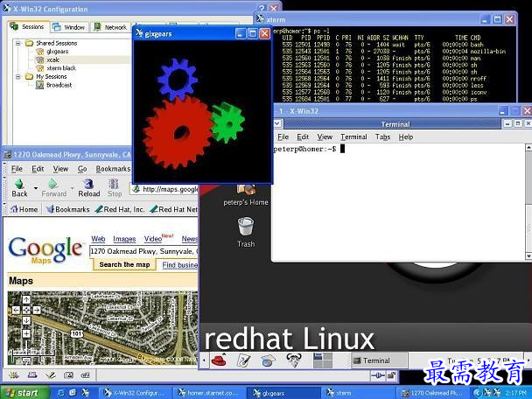Image resolution: width=532 pixels, height=399 pixels.
Task: Click the Terminal scrollbar down arrow
Action: tap(528, 255)
